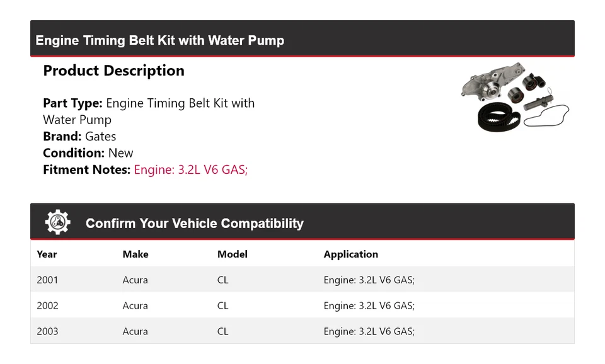The width and height of the screenshot is (605, 364).
Task: Click Acura in the 2001 row
Action: (135, 280)
